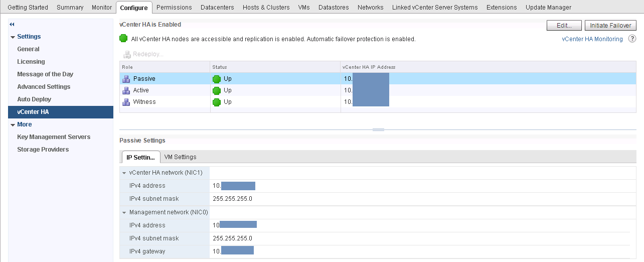Screen dimensions: 644x262
Task: Click the Edit... button
Action: [x=564, y=26]
